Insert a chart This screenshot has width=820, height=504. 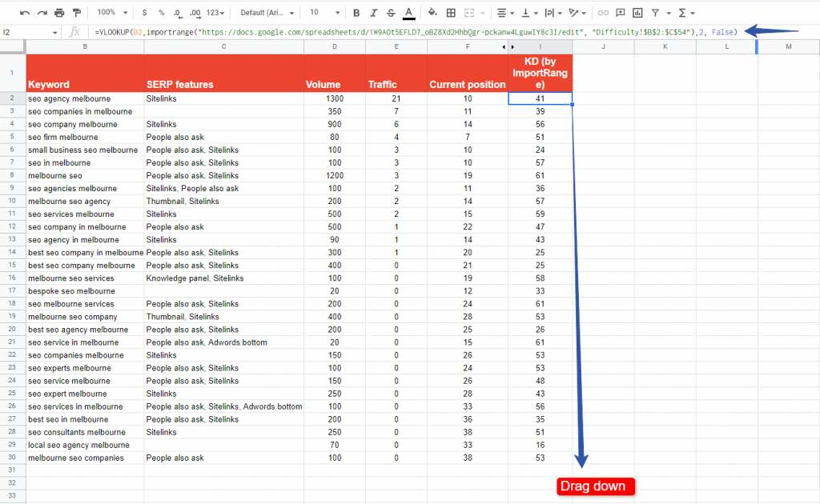point(637,13)
